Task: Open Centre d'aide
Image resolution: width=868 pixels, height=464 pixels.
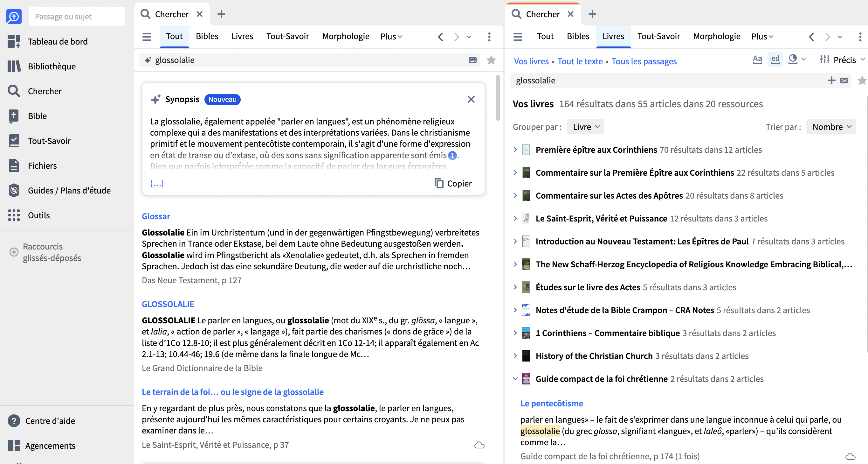Action: click(x=41, y=421)
